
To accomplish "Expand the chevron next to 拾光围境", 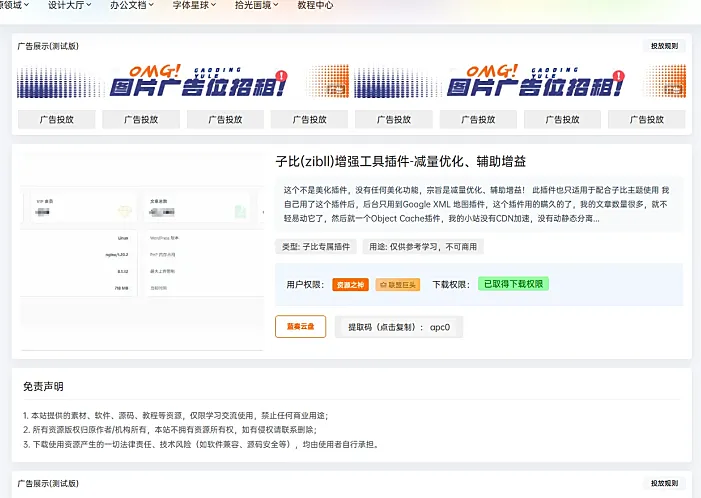I will coord(276,5).
